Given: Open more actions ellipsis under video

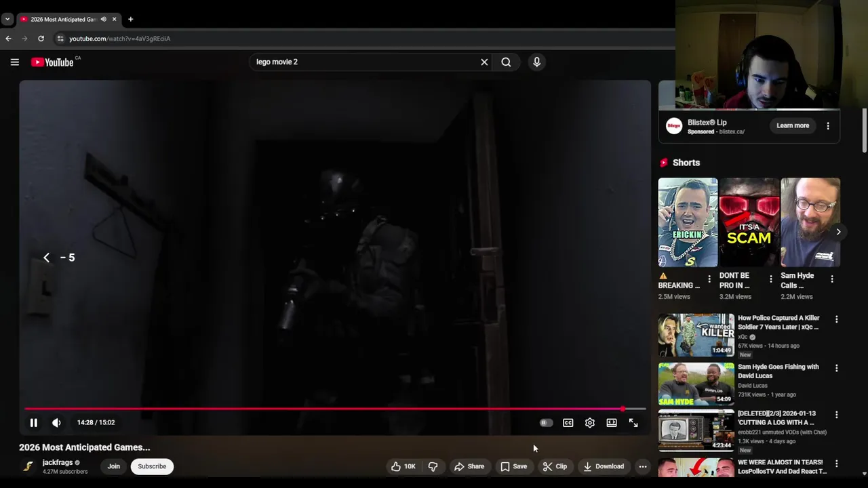Looking at the screenshot, I should point(643,466).
